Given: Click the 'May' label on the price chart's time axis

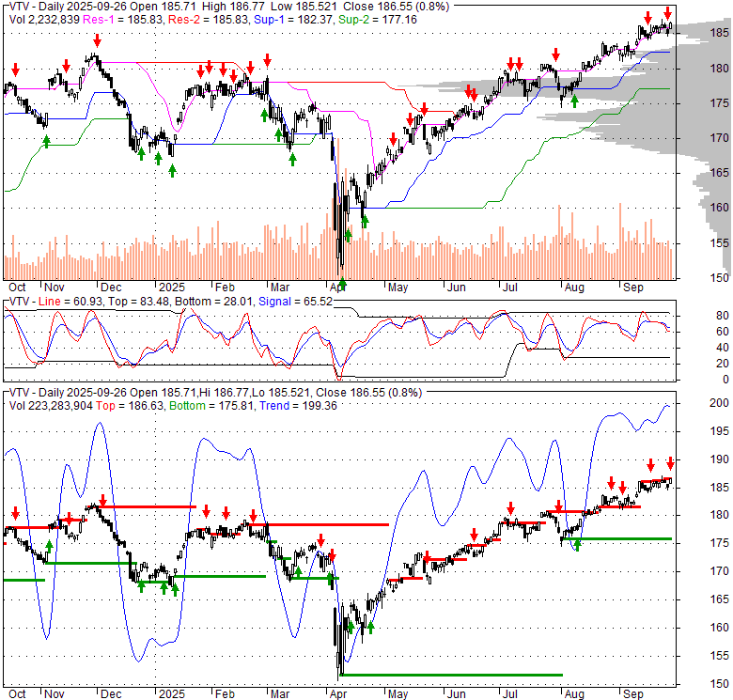Looking at the screenshot, I should [x=398, y=288].
